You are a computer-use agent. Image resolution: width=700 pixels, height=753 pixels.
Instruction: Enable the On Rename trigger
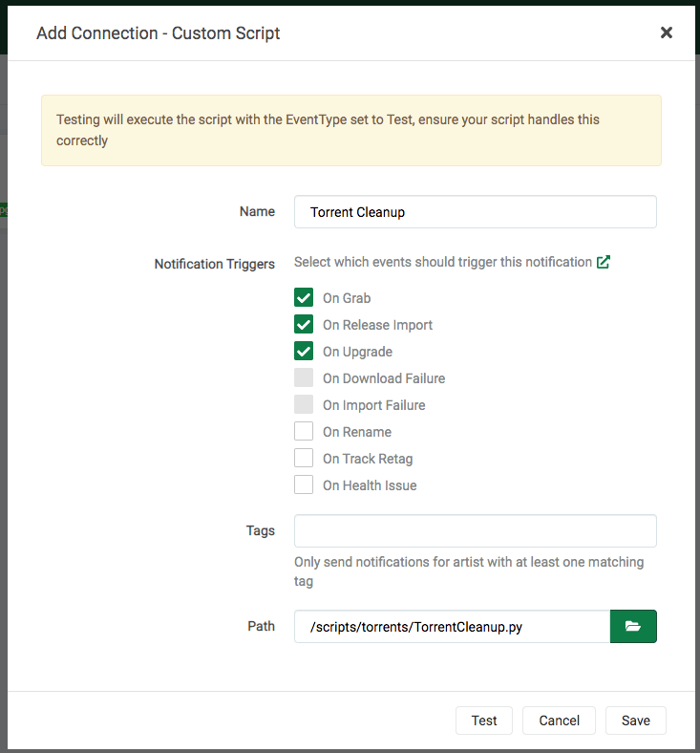(x=304, y=432)
